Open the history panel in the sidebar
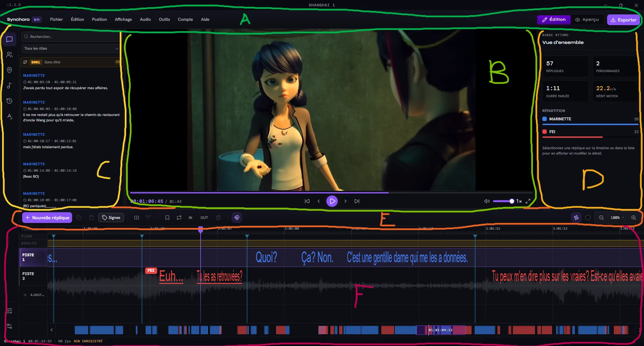The width and height of the screenshot is (644, 346). point(9,101)
